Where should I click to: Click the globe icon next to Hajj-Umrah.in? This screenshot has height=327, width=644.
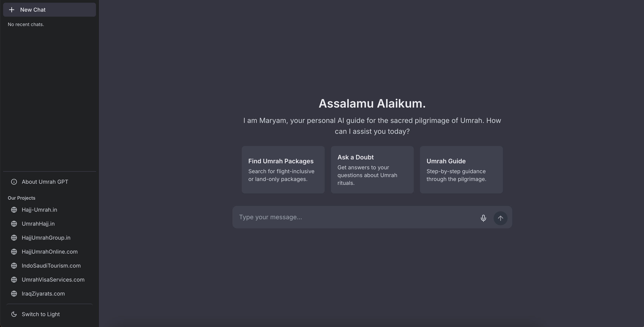[14, 210]
